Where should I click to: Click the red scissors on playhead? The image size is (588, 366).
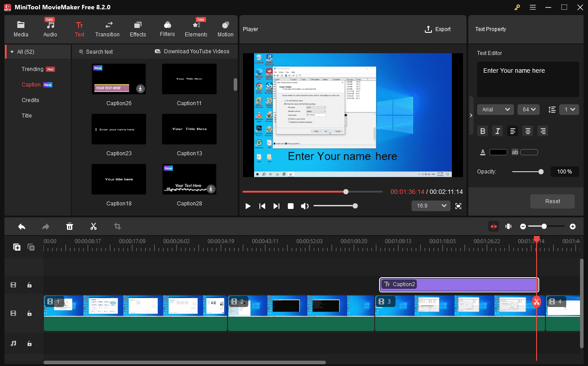click(x=537, y=303)
